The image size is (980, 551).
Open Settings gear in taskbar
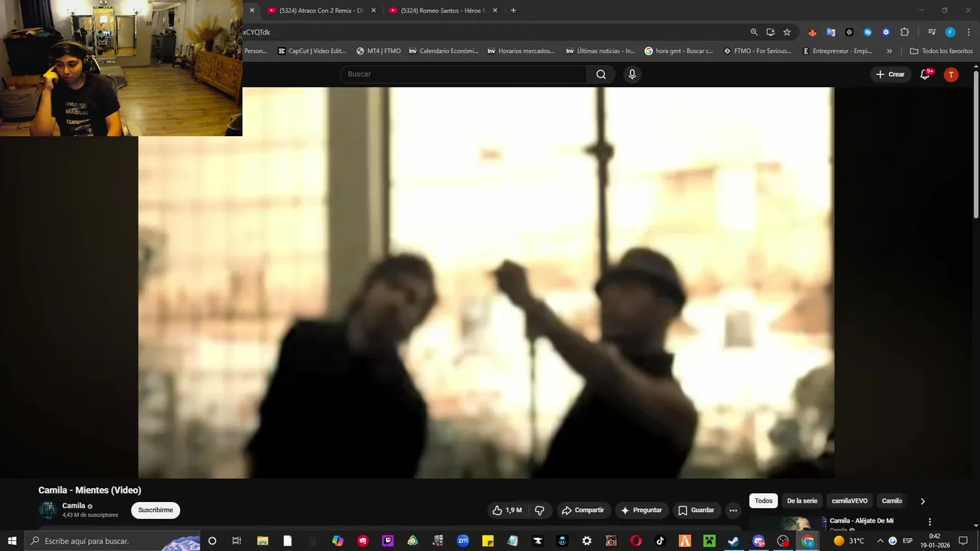point(586,541)
